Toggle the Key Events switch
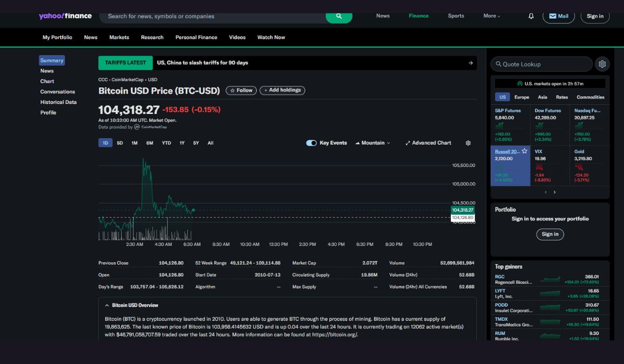 (x=311, y=143)
